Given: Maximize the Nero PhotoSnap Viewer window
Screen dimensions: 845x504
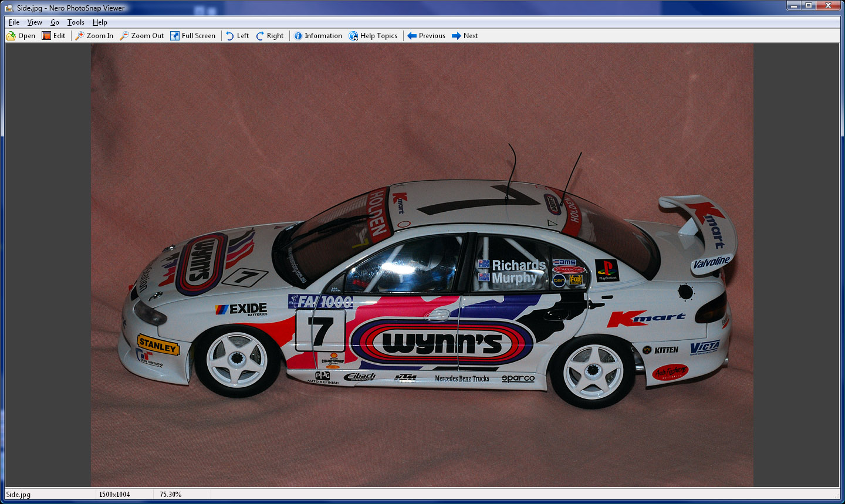Looking at the screenshot, I should pos(809,5).
